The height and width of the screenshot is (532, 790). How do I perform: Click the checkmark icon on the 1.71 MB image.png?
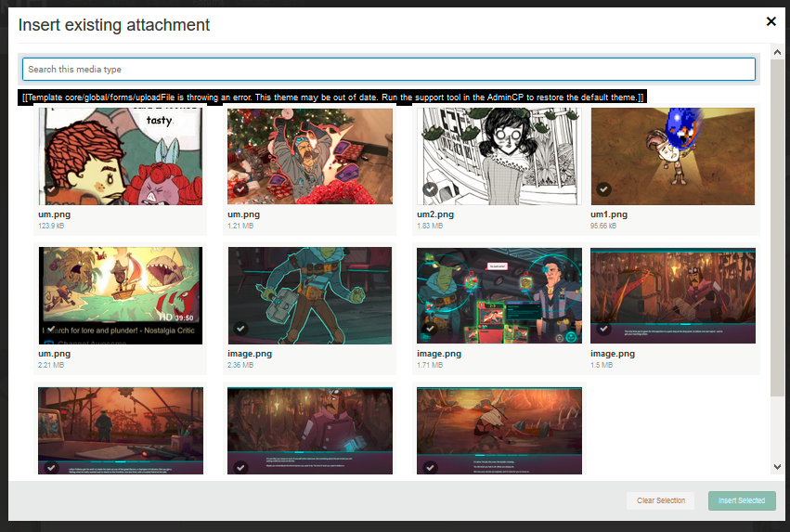[x=430, y=329]
